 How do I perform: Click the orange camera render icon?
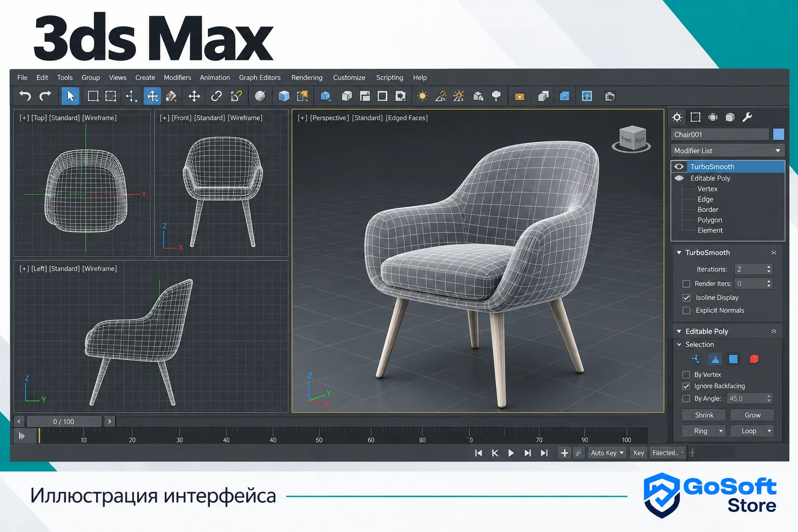point(520,96)
